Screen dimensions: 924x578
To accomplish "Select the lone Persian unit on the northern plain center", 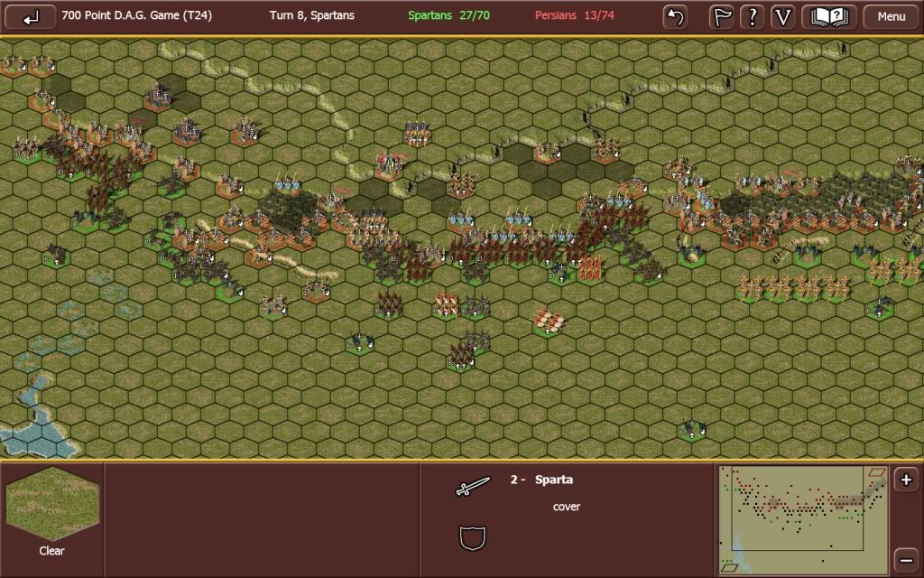I will point(418,135).
